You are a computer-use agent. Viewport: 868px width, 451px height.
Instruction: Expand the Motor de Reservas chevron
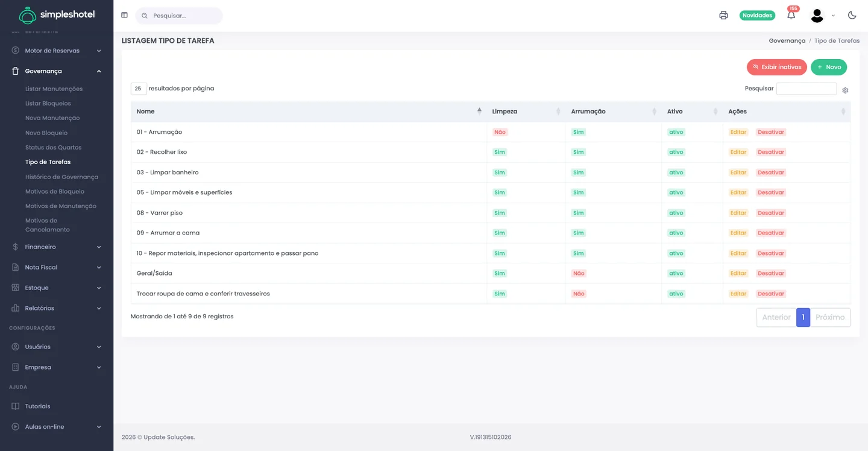click(x=99, y=51)
